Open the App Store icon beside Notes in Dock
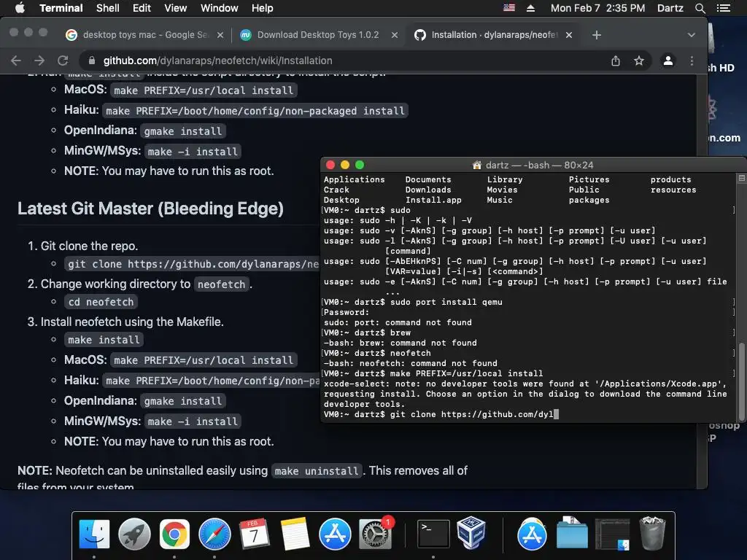Image resolution: width=747 pixels, height=560 pixels. [x=334, y=534]
